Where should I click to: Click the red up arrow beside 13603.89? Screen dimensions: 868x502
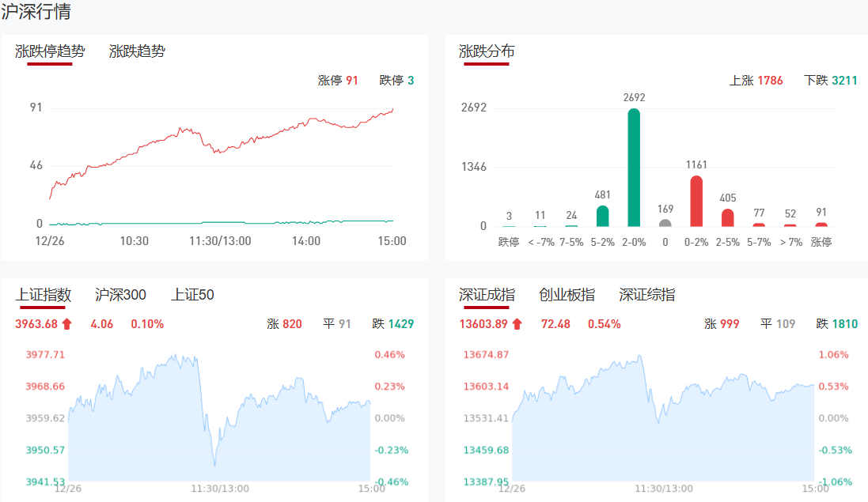point(517,323)
